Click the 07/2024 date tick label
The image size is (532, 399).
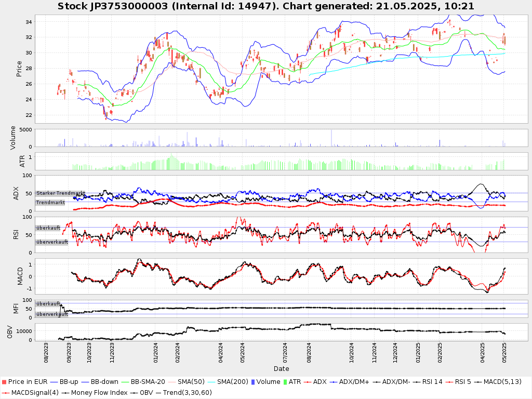(x=285, y=353)
